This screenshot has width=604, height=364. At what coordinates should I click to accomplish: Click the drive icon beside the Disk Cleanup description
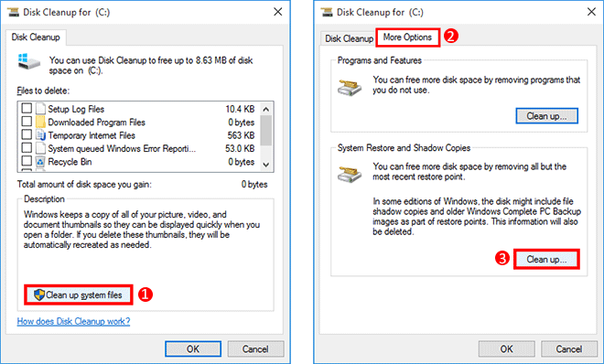29,61
